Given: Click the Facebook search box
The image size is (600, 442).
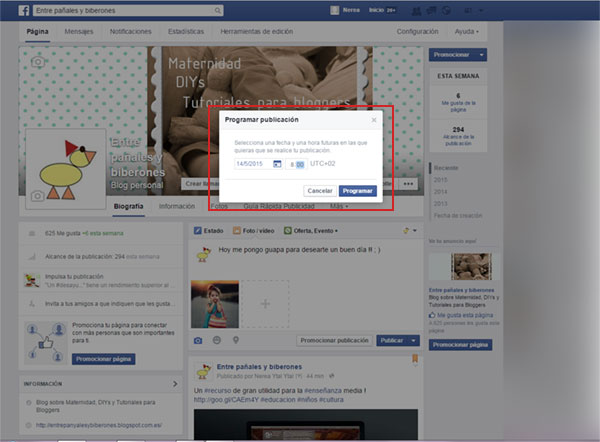Looking at the screenshot, I should tap(128, 10).
